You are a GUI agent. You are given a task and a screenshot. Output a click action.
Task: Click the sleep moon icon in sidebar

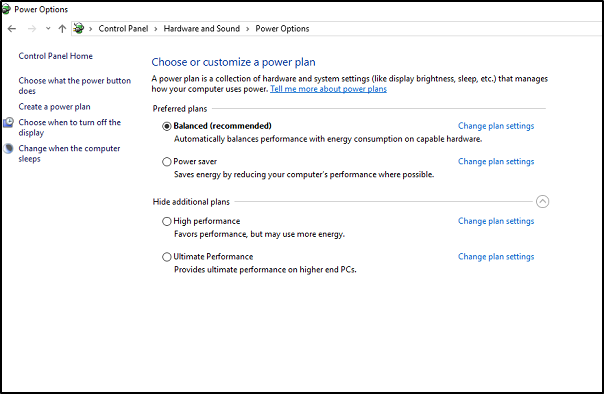click(8, 149)
